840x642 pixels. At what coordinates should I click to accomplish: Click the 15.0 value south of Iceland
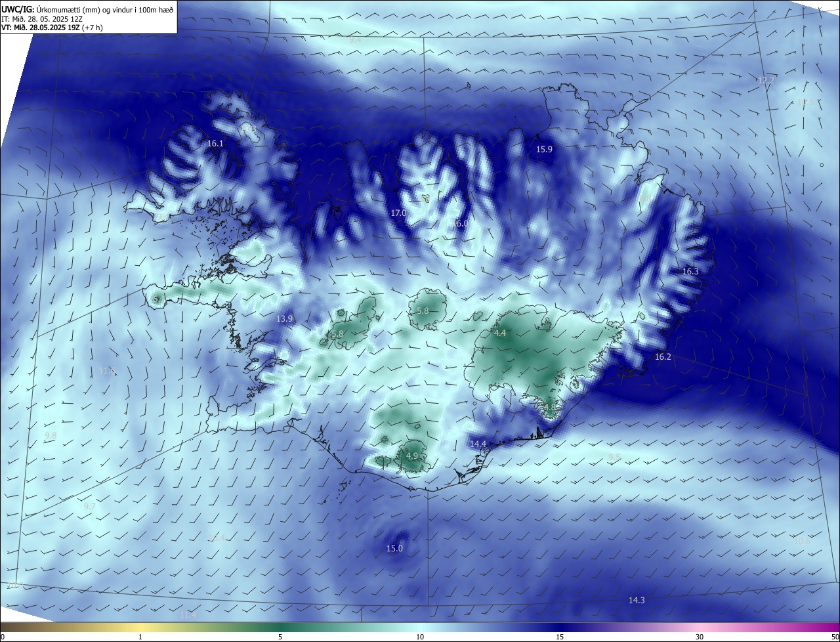tap(394, 548)
